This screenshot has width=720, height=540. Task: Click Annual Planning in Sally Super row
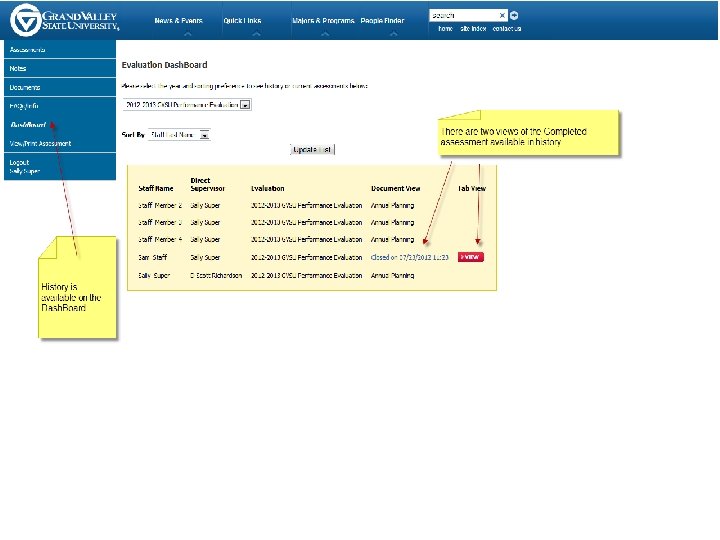tap(392, 276)
